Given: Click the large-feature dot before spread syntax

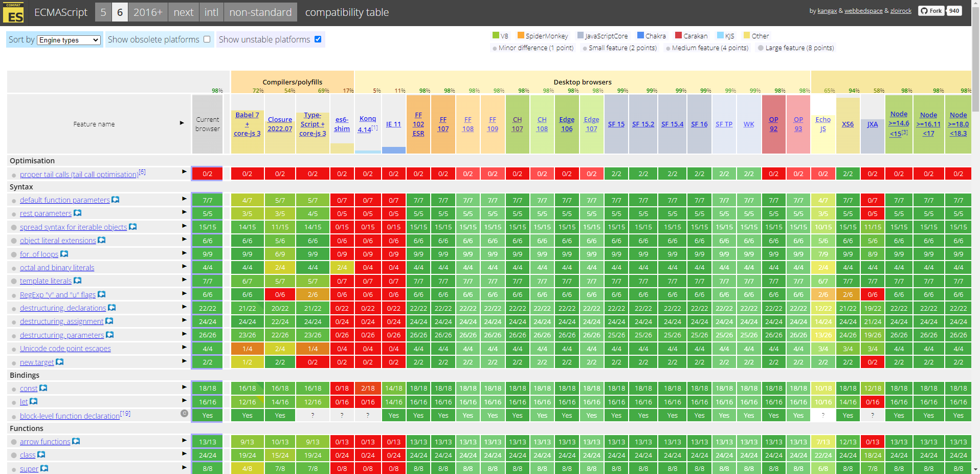Looking at the screenshot, I should 14,228.
